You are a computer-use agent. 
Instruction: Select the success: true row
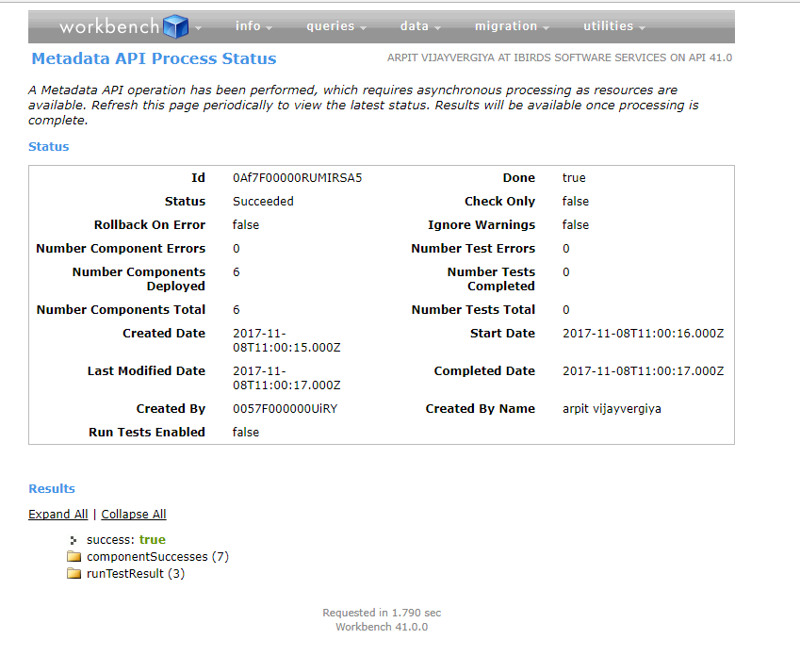pyautogui.click(x=126, y=539)
